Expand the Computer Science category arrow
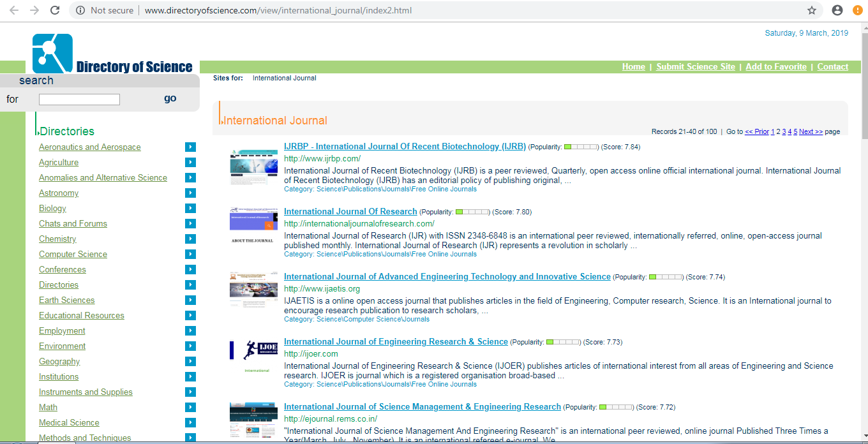Viewport: 868px width, 444px height. pyautogui.click(x=190, y=255)
